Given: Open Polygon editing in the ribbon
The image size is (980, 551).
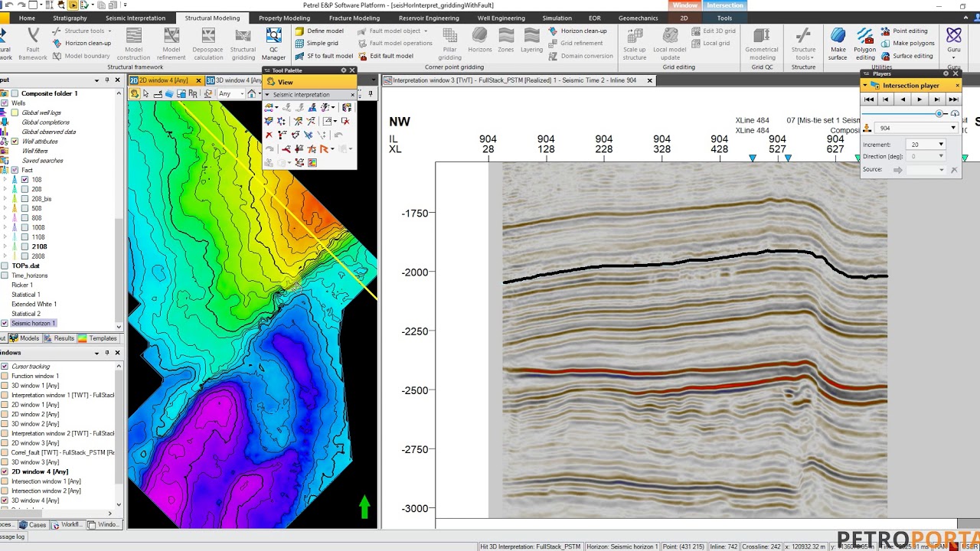Looking at the screenshot, I should (x=864, y=44).
